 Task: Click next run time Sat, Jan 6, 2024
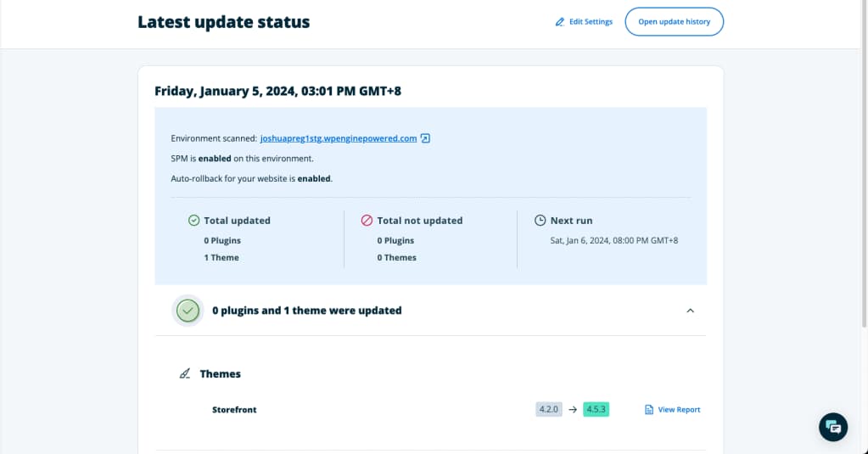click(614, 240)
